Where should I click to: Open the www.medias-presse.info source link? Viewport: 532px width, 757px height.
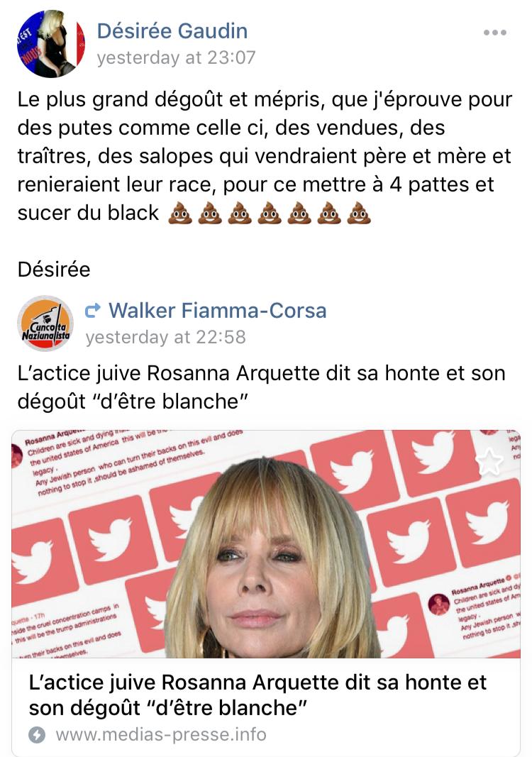(x=161, y=734)
